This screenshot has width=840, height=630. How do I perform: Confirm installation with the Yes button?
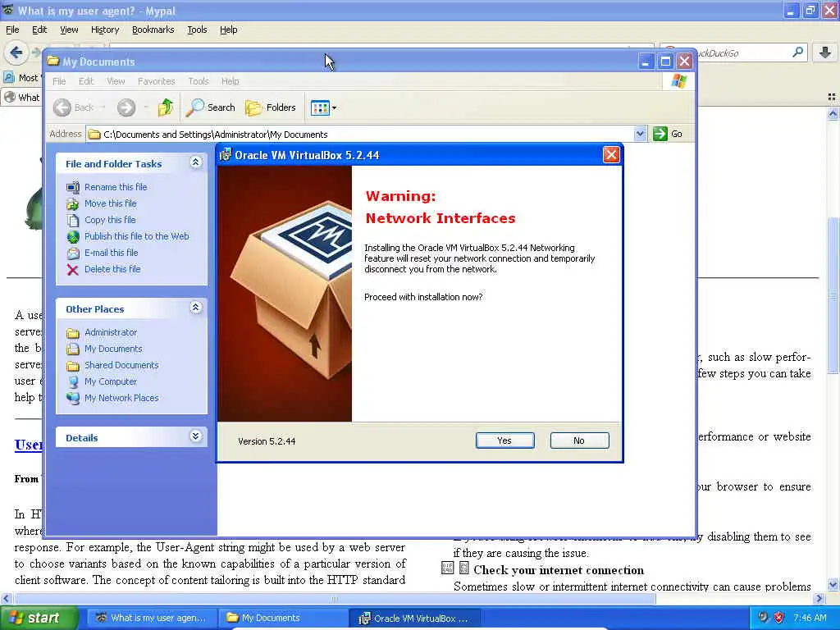click(x=504, y=441)
